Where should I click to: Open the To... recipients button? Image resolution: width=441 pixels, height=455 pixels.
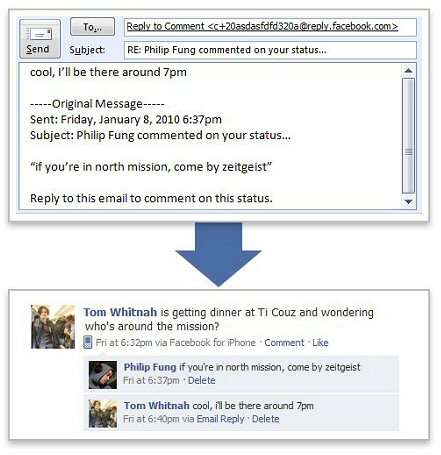coord(92,27)
